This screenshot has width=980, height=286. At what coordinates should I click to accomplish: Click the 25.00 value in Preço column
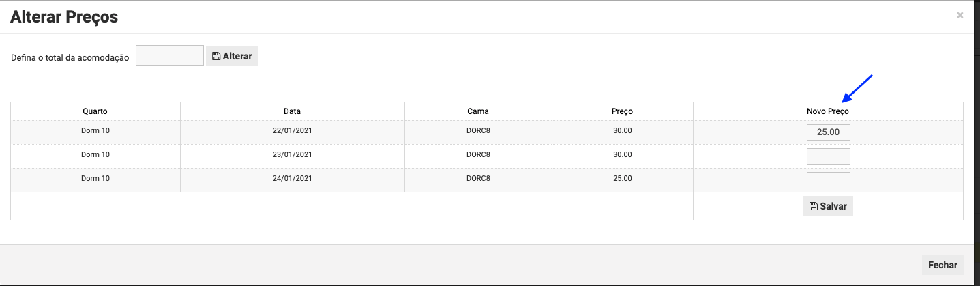622,178
